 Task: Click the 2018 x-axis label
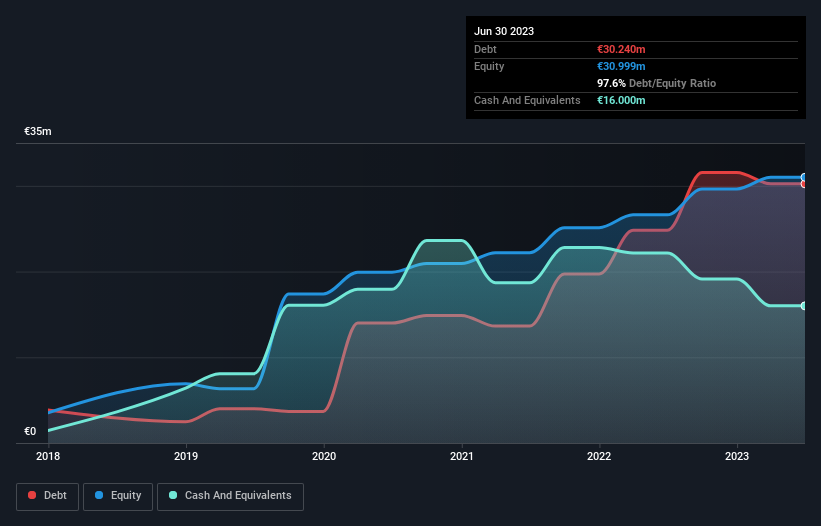[48, 456]
